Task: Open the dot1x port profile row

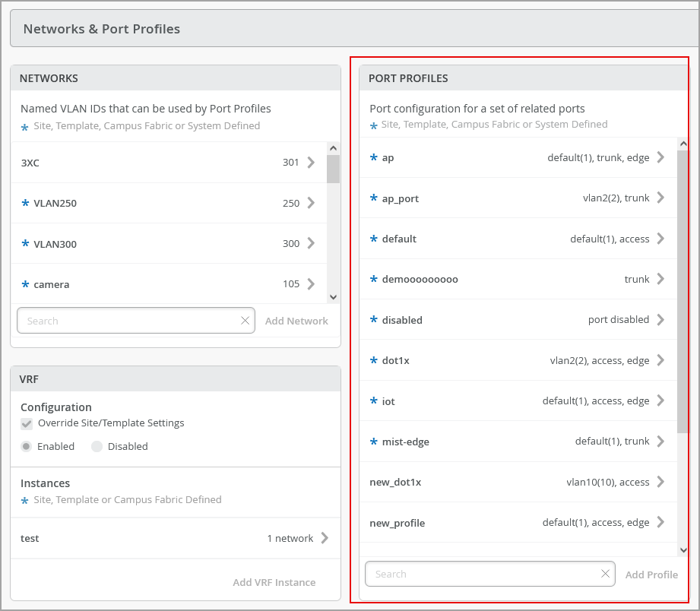Action: [517, 360]
